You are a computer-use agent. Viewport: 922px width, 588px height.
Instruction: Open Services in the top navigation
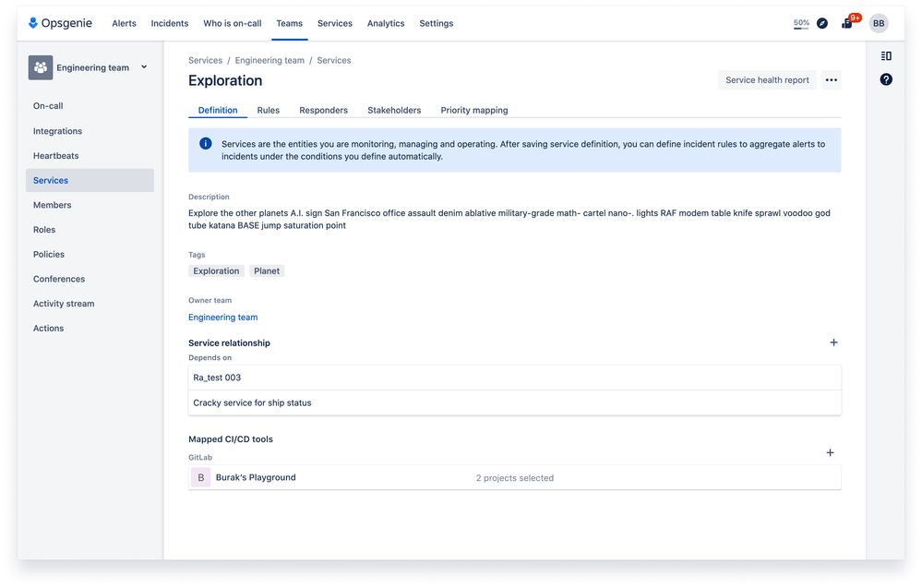point(335,23)
